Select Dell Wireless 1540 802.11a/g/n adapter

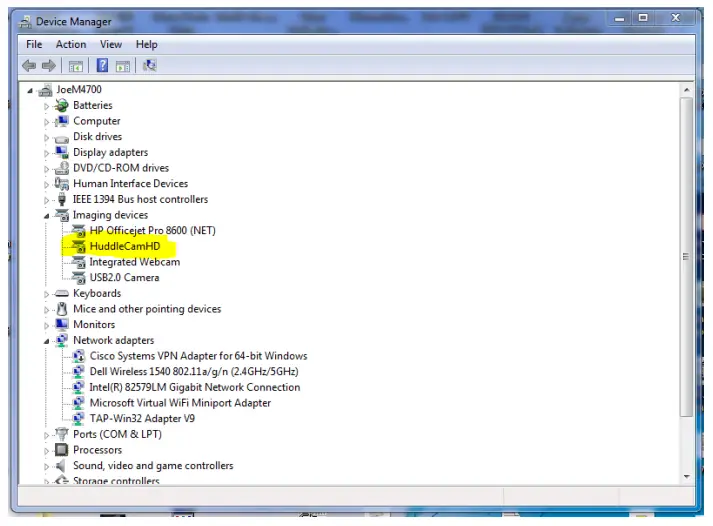point(194,372)
